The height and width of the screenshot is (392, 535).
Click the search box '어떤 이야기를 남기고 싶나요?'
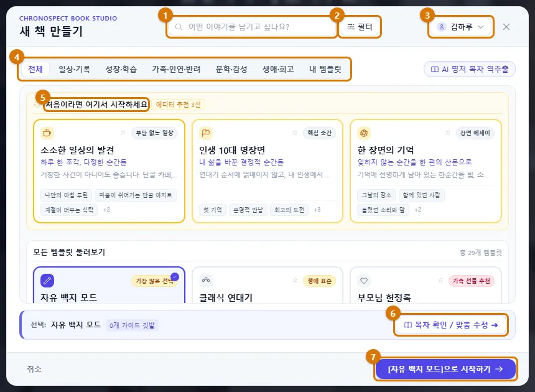point(251,27)
